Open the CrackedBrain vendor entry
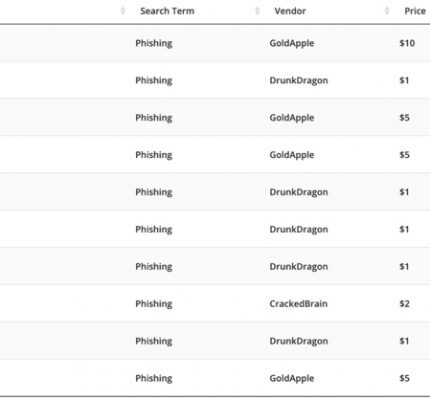 click(x=298, y=304)
